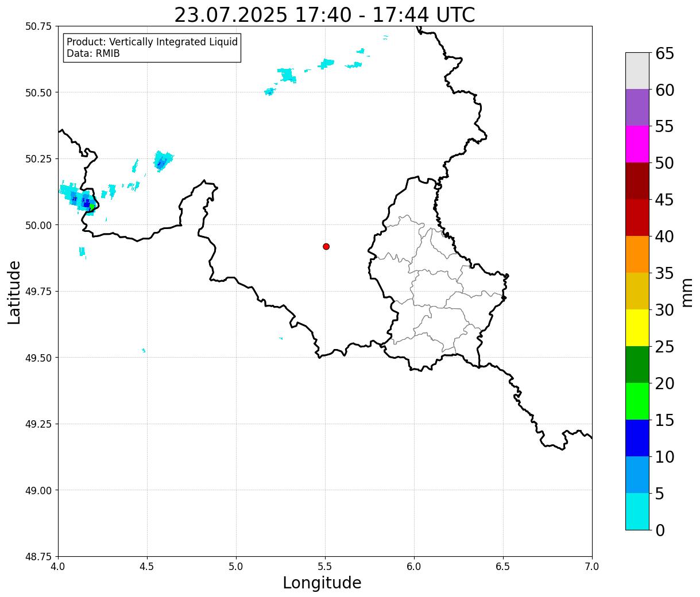Click the gold 30-35 colorbar segment
The image size is (700, 597).
pos(637,291)
